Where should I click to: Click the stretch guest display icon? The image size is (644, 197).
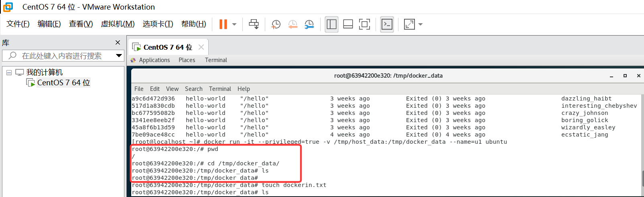tap(409, 24)
